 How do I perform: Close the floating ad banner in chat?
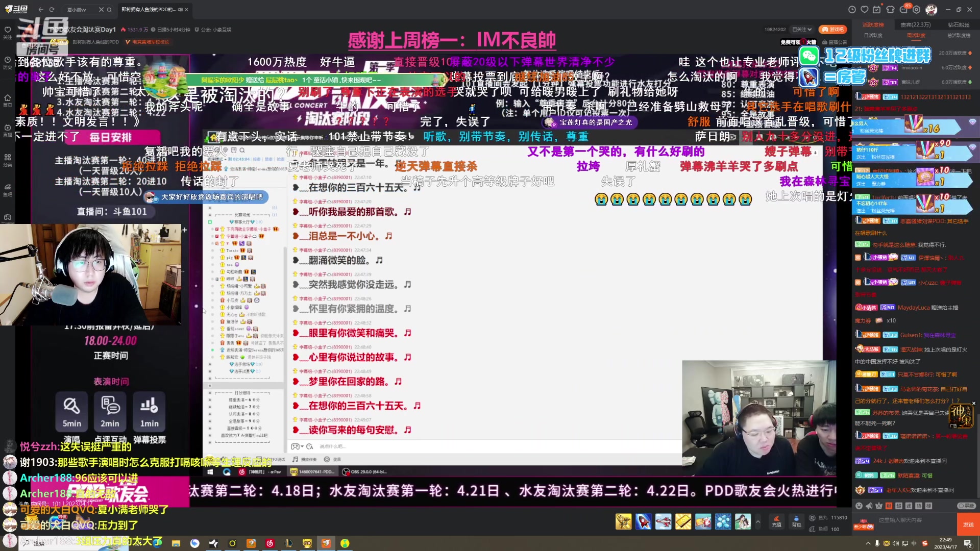(x=973, y=403)
